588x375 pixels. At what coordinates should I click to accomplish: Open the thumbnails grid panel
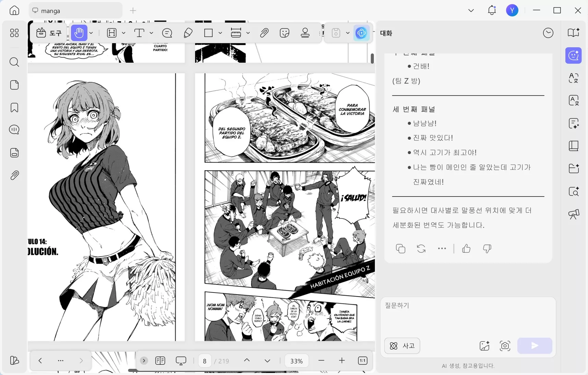(x=14, y=33)
